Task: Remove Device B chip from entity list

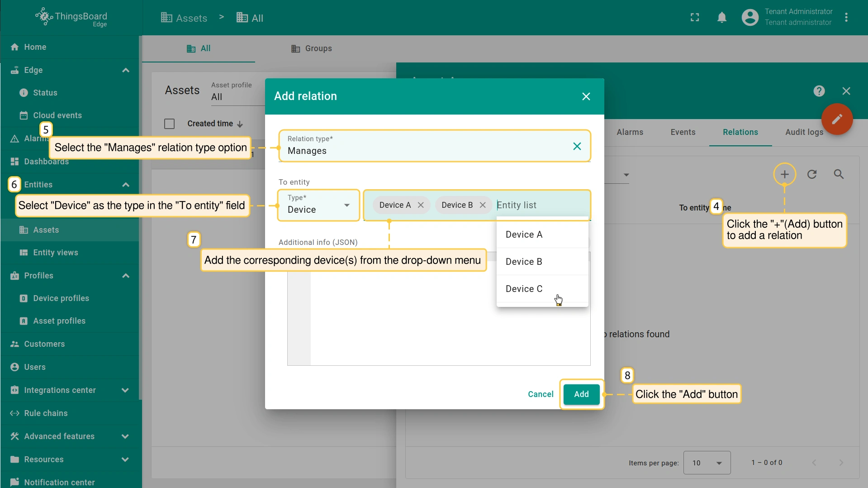Action: click(x=483, y=205)
